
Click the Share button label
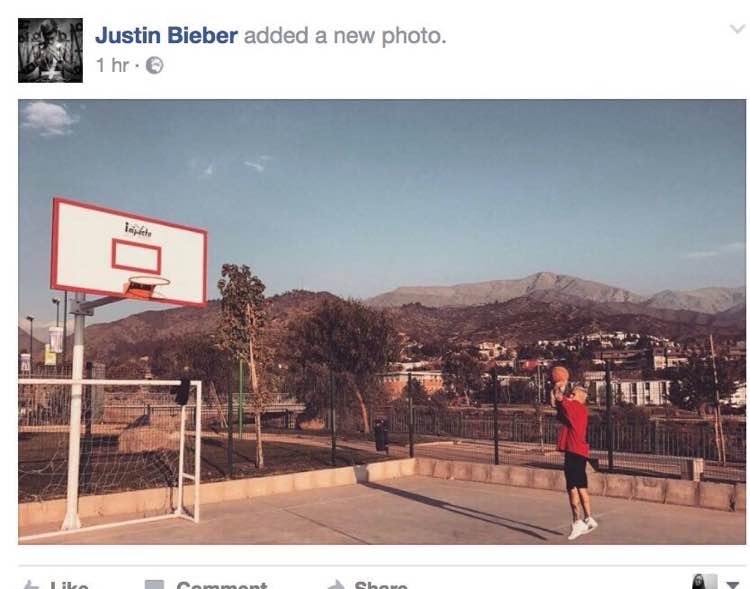coord(381,585)
